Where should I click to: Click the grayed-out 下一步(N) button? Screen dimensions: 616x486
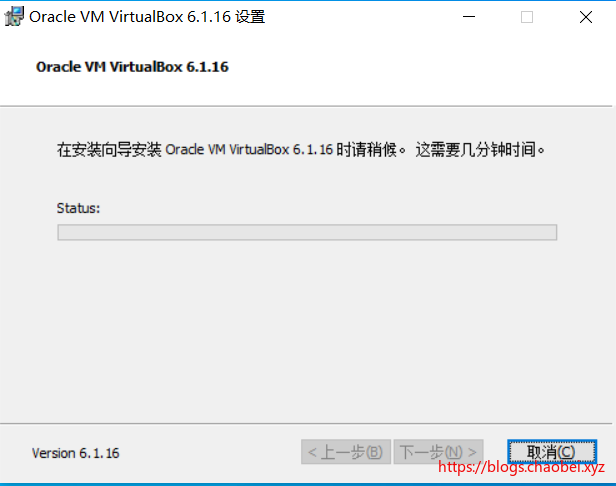coord(438,452)
